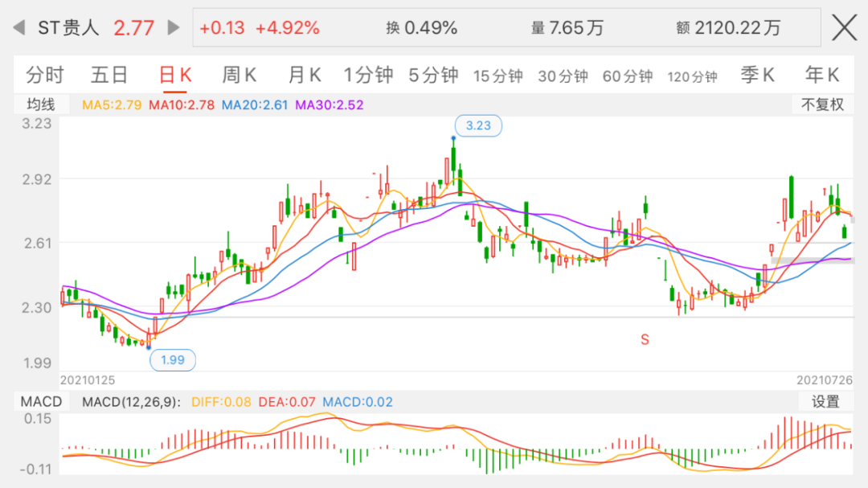868x488 pixels.
Task: Open the 周K weekly chart tab
Action: tap(240, 76)
